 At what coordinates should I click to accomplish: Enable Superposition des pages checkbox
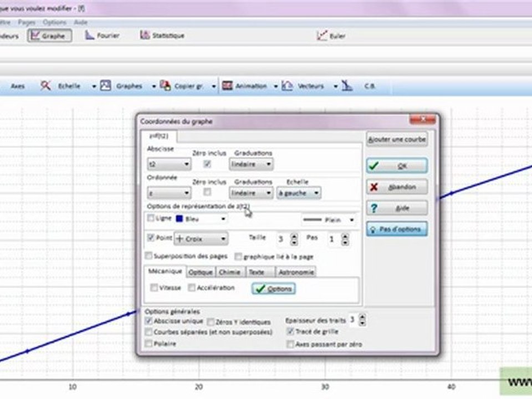tap(149, 255)
